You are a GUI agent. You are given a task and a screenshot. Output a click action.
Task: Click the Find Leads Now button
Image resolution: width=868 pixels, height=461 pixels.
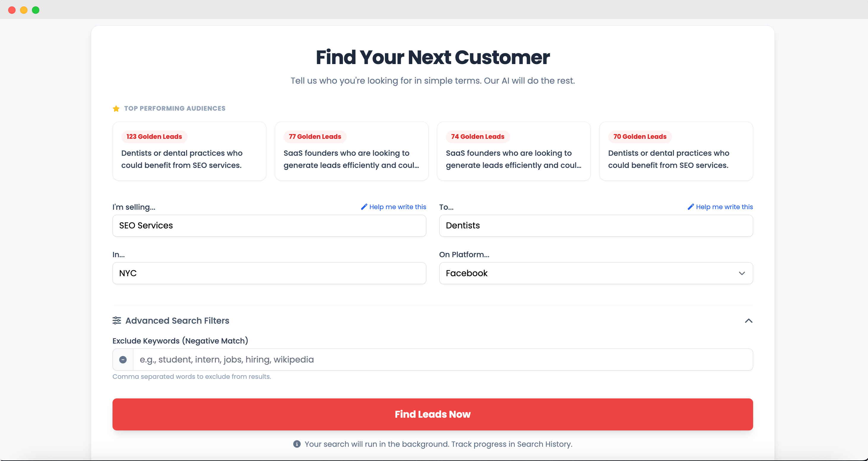pos(433,414)
